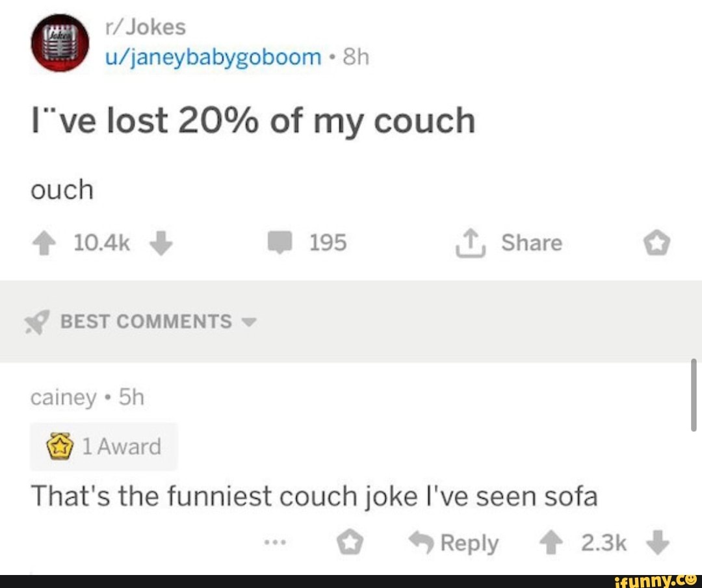Save the post with the star icon
Viewport: 702px width, 588px height.
coord(658,242)
